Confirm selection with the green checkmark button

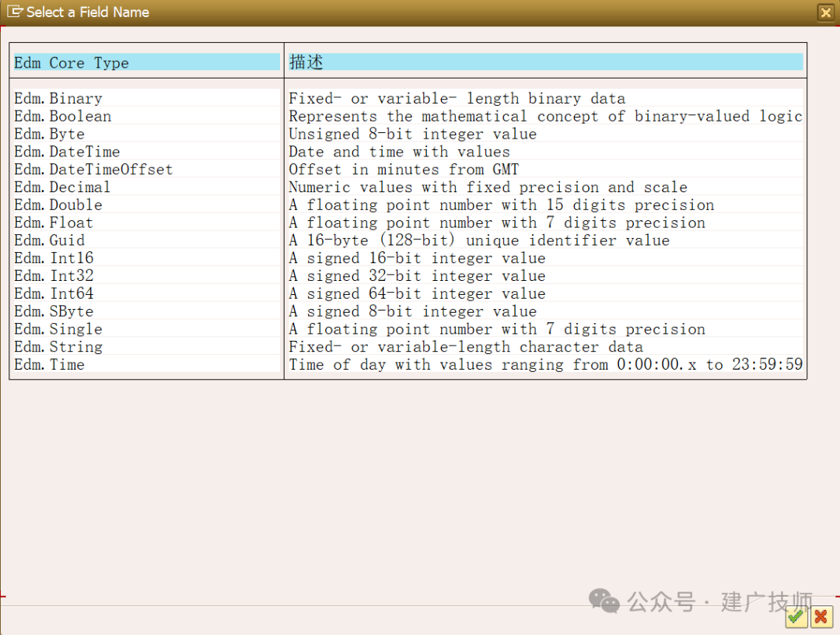[x=796, y=617]
